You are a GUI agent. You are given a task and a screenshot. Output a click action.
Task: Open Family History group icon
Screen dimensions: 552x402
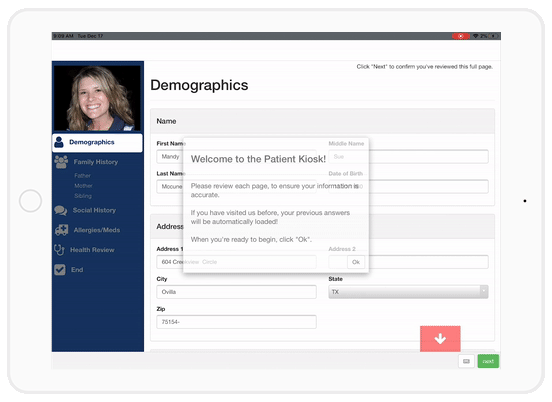pos(61,162)
